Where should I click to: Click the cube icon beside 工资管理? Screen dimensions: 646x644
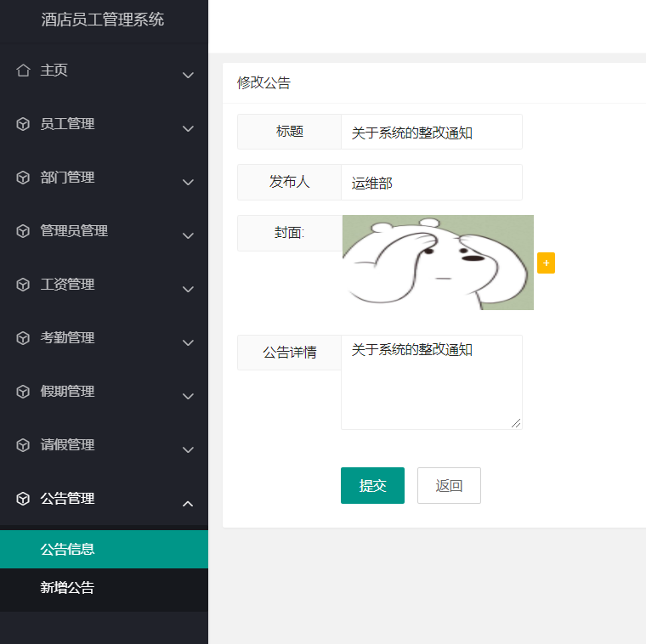[x=23, y=284]
